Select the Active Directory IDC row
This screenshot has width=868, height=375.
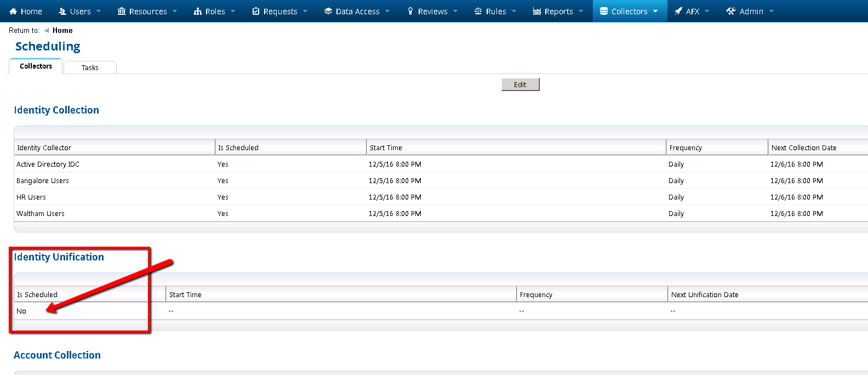(x=48, y=164)
